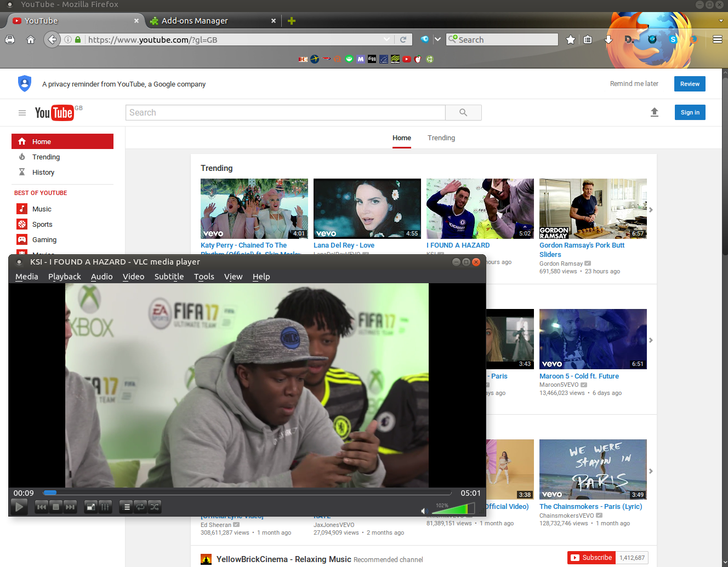The width and height of the screenshot is (728, 567).
Task: Toggle the VLC playlist view
Action: click(x=127, y=507)
